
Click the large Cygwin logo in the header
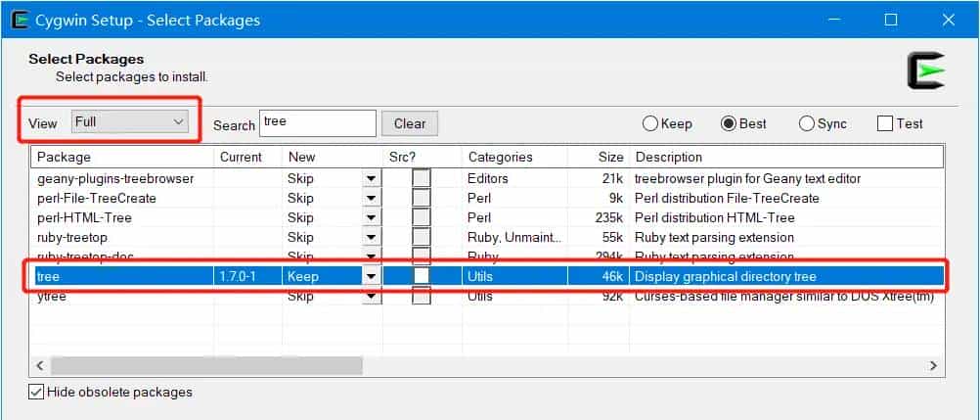pyautogui.click(x=926, y=70)
